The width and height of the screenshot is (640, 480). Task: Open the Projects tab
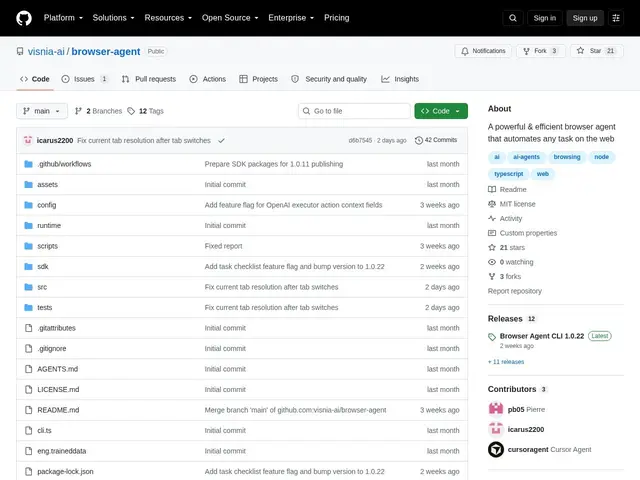pos(258,79)
